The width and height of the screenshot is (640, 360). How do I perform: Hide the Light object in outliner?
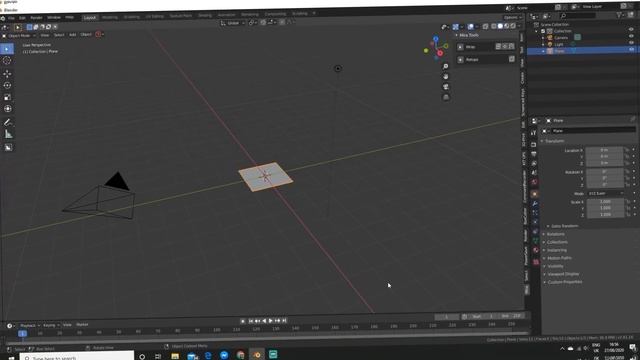tap(631, 43)
